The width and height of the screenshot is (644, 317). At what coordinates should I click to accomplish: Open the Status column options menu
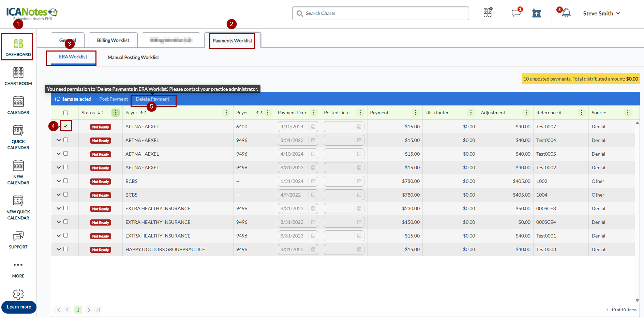tap(116, 113)
